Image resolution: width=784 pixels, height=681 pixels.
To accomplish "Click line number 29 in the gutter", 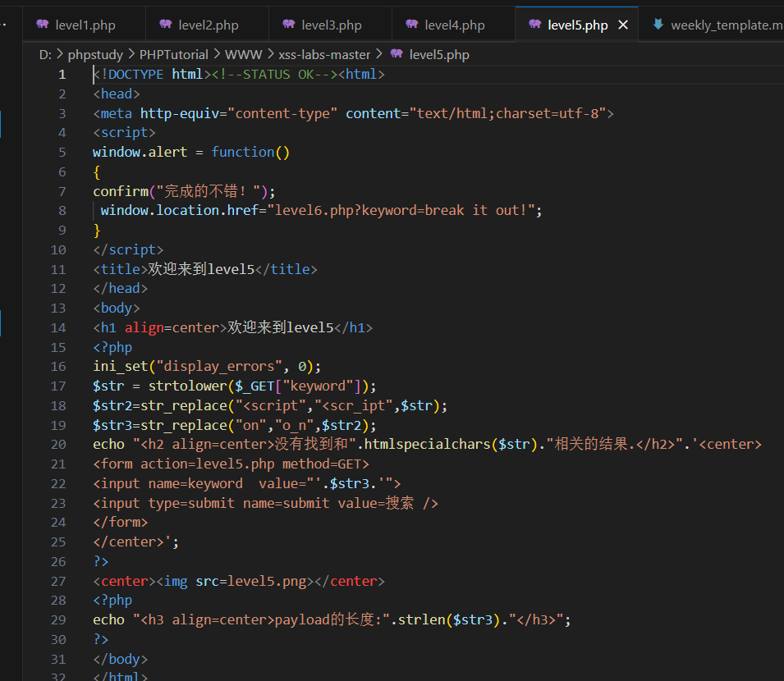I will click(58, 620).
